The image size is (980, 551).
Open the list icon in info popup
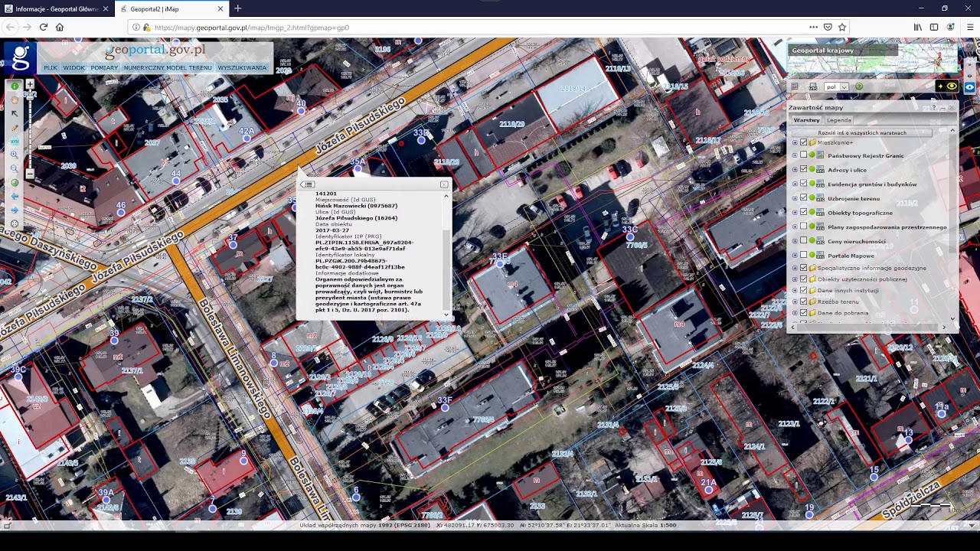(307, 184)
